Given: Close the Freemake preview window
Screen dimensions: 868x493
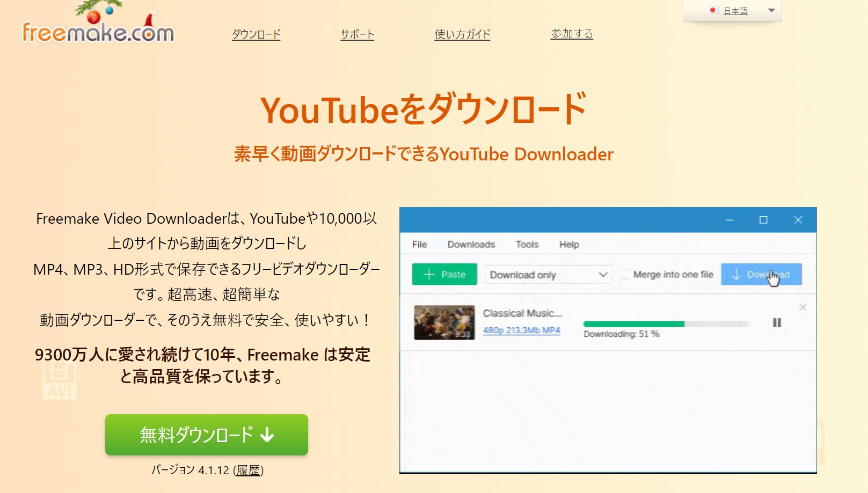Looking at the screenshot, I should click(x=798, y=220).
